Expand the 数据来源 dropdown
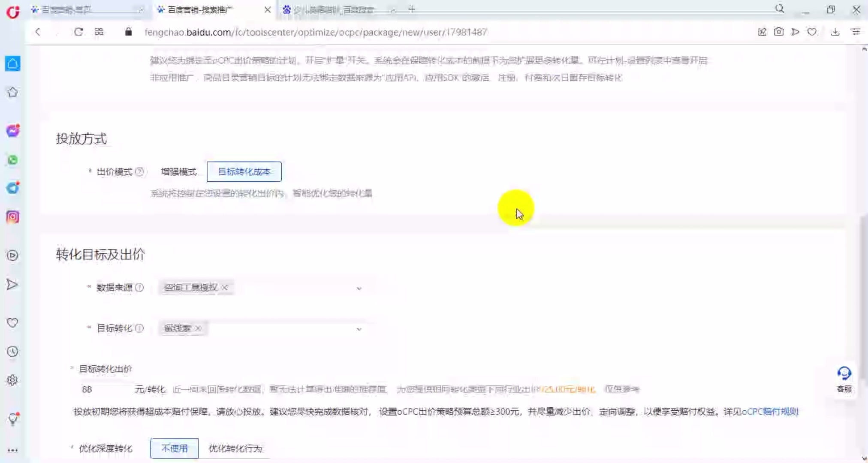The width and height of the screenshot is (868, 463). [360, 288]
